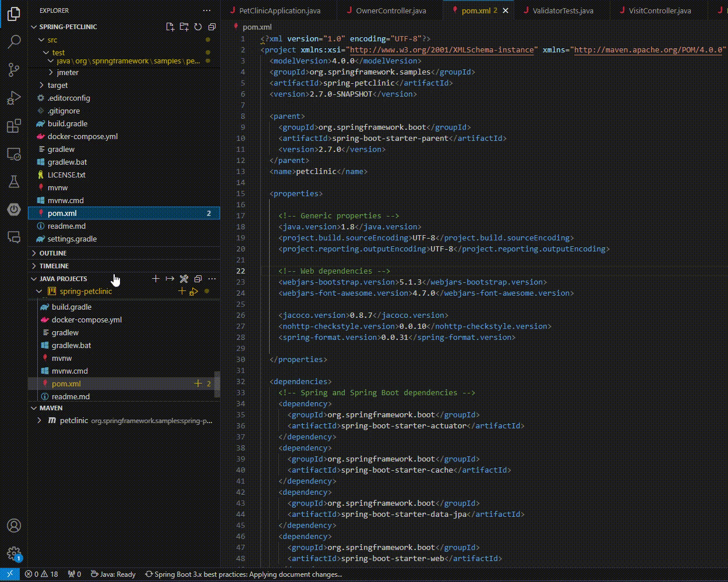Open the Source Control view
The width and height of the screenshot is (728, 582).
(x=14, y=70)
